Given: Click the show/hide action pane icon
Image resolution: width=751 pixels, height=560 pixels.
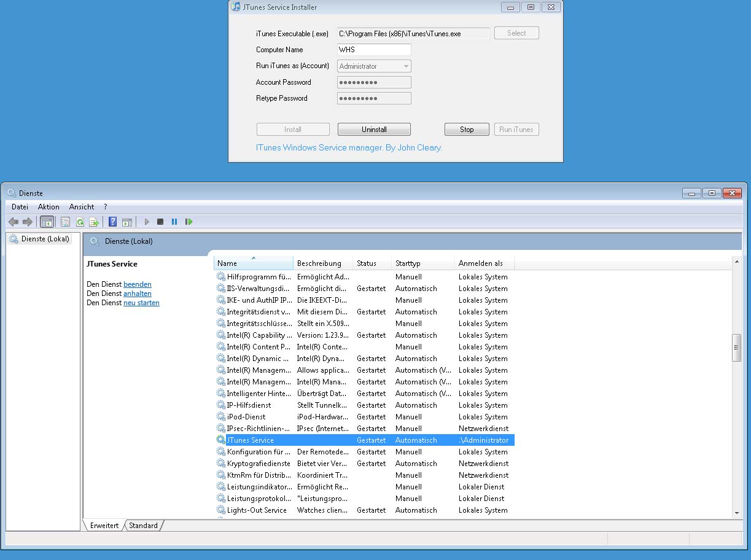Looking at the screenshot, I should pyautogui.click(x=127, y=222).
